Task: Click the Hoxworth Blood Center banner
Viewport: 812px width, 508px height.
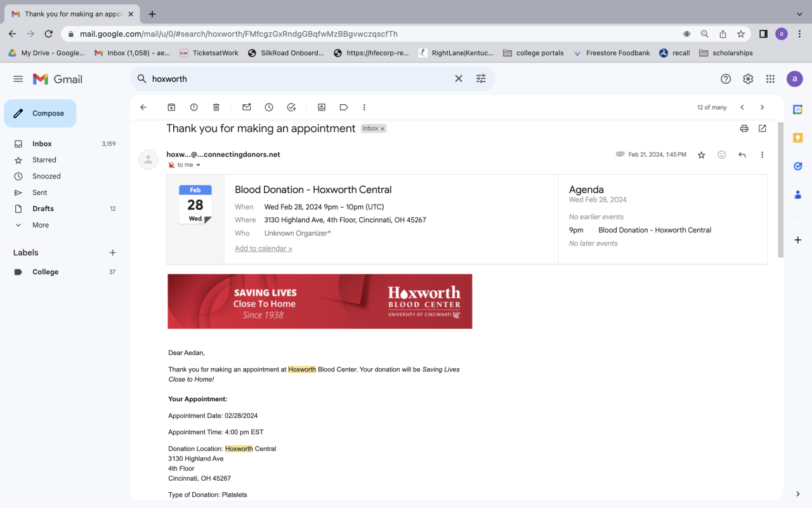Action: pyautogui.click(x=320, y=302)
